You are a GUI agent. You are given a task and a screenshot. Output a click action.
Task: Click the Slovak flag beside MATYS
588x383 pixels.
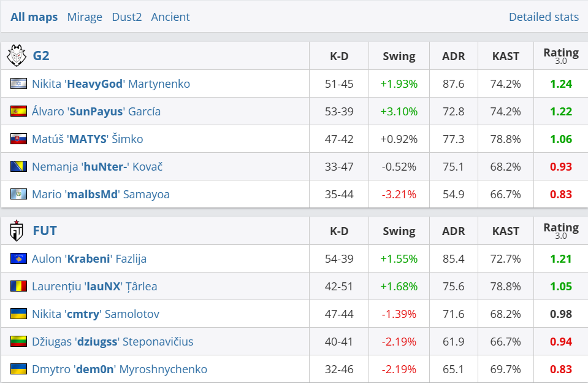(18, 139)
